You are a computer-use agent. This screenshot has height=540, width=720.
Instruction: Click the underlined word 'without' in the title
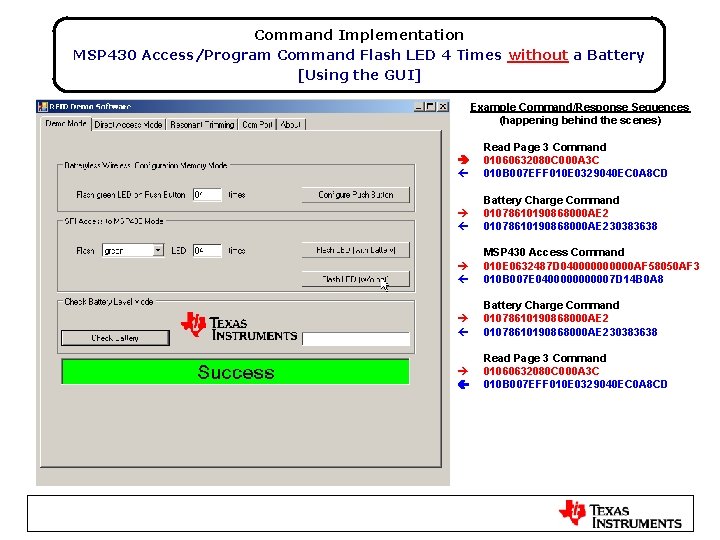(x=538, y=55)
